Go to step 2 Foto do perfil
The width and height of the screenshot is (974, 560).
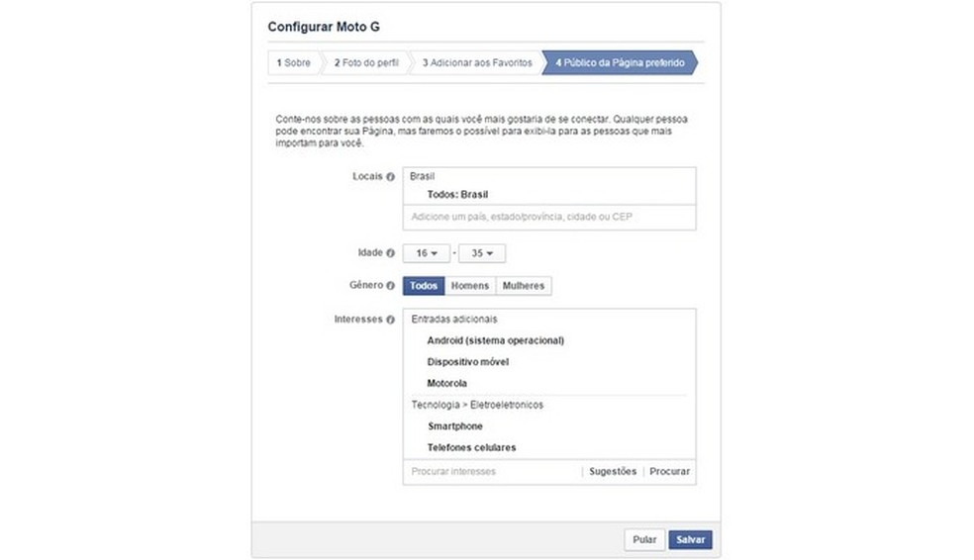(366, 63)
